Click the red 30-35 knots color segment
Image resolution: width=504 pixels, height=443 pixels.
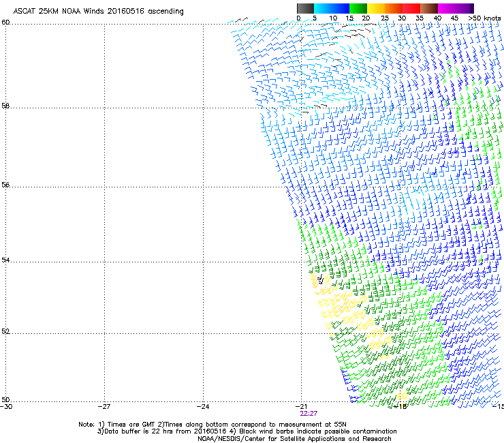[411, 8]
